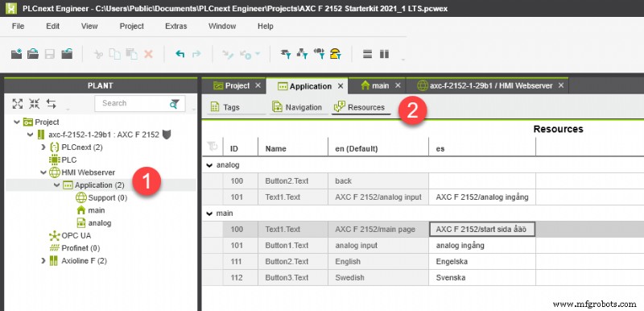Viewport: 644px width, 311px height.
Task: Close the main editor tab
Action: [x=398, y=86]
